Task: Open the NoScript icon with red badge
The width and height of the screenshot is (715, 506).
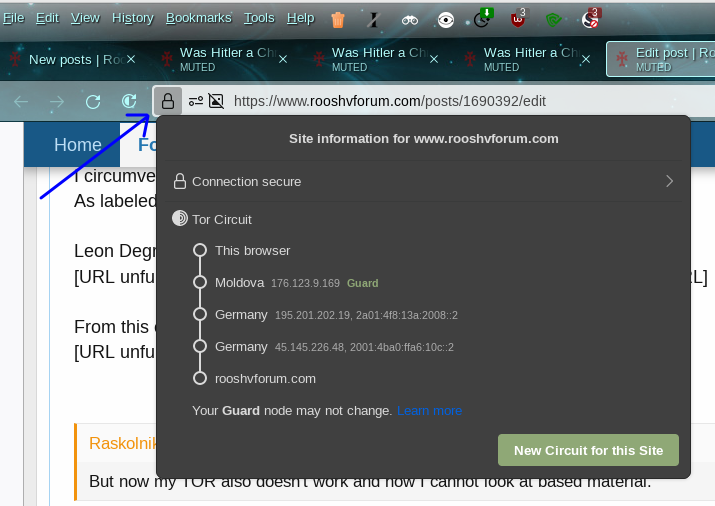Action: click(x=591, y=18)
